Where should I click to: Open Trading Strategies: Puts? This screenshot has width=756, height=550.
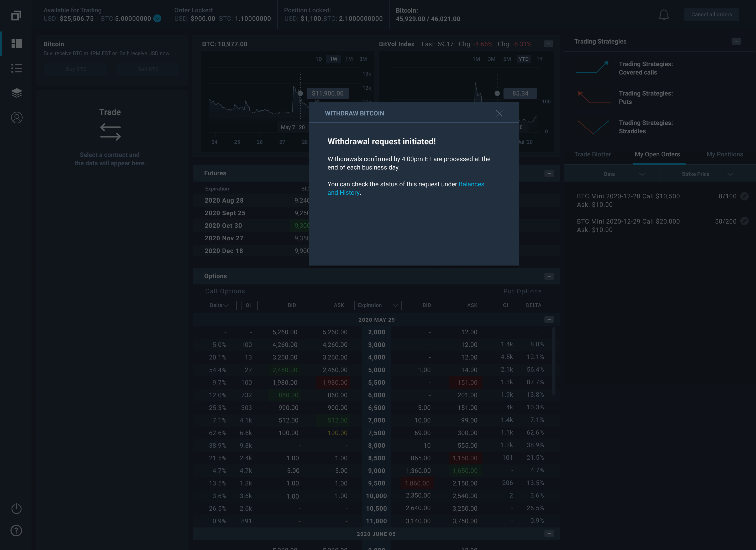coord(646,98)
